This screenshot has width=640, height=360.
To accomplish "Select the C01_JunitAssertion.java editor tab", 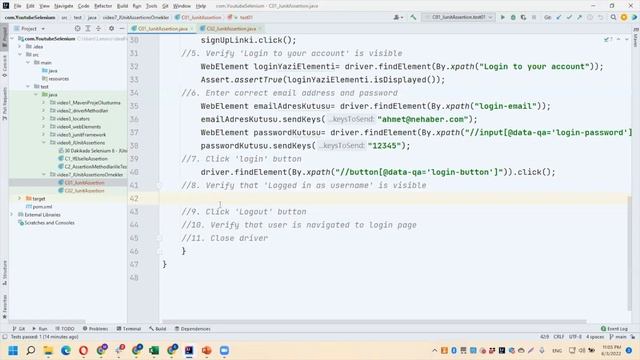I will coord(162,29).
